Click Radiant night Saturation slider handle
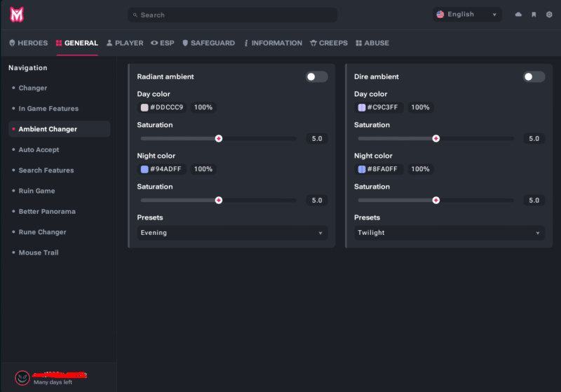The image size is (561, 392). click(219, 201)
